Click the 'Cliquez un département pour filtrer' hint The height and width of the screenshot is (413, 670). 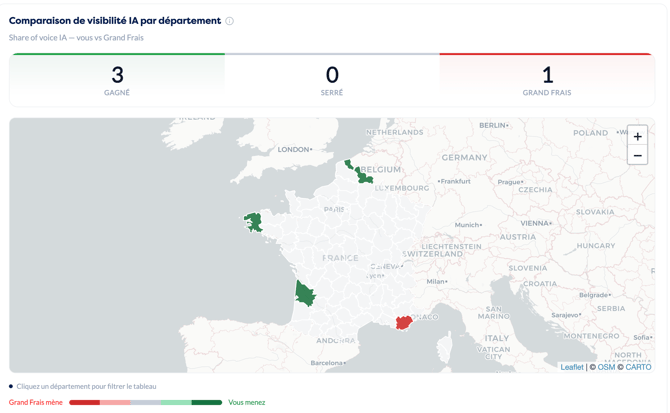86,387
